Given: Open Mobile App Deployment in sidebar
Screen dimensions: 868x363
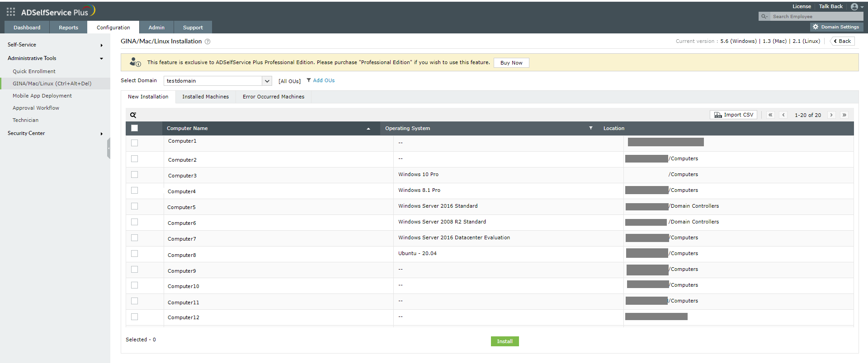Looking at the screenshot, I should click(x=42, y=96).
